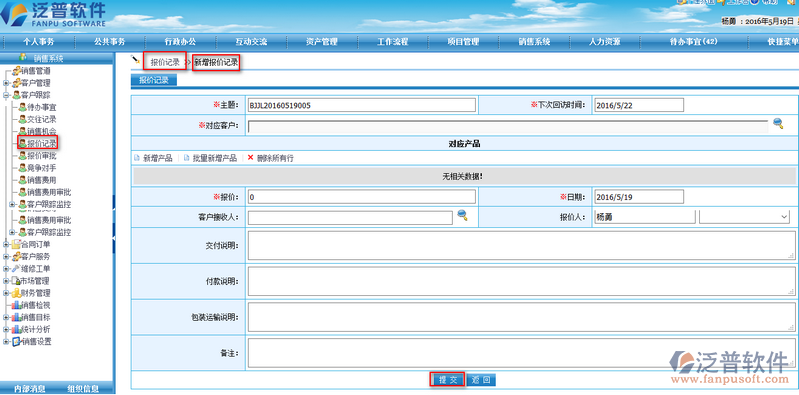This screenshot has height=395, width=799.
Task: Expand the 客户管理 tree node
Action: click(6, 83)
